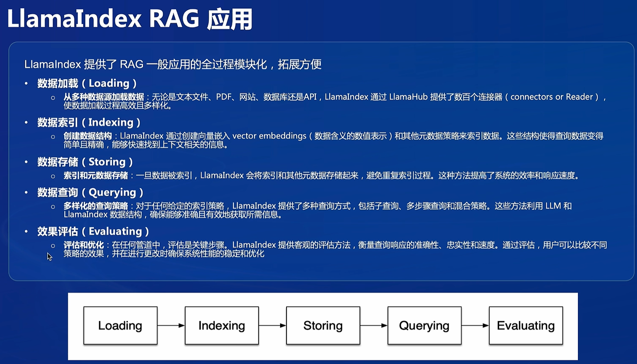The image size is (637, 364).
Task: Select the Storing box in the diagram
Action: [323, 325]
